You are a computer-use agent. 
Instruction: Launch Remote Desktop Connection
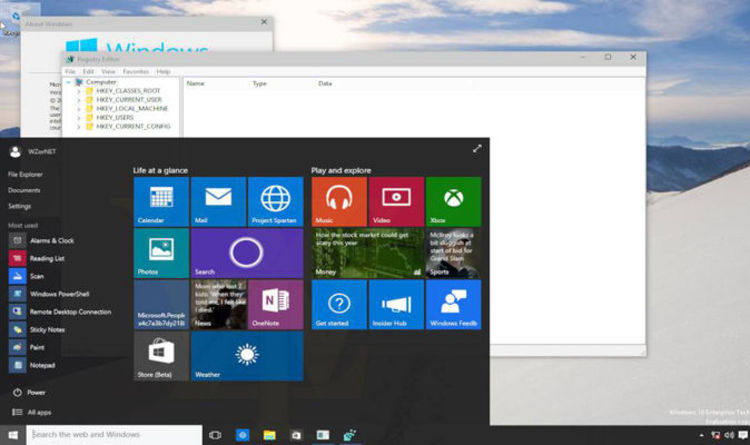(x=60, y=312)
